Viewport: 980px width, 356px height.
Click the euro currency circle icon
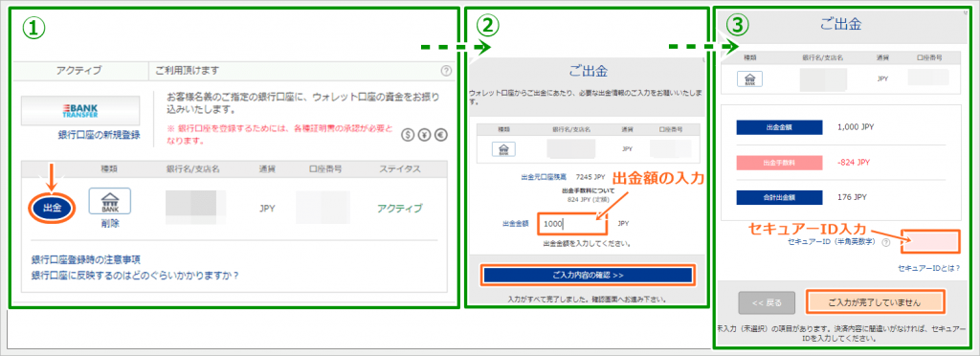[440, 136]
